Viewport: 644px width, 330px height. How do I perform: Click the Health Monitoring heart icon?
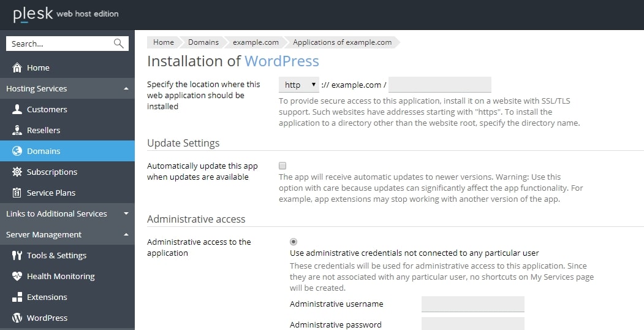17,276
